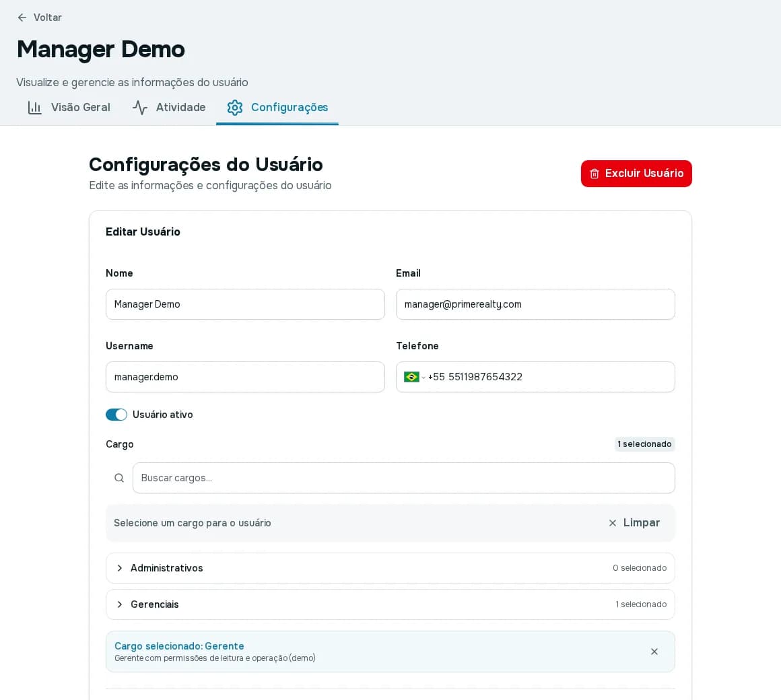
Task: Click '1 selecionado' in the Gerenciais row
Action: pos(641,604)
